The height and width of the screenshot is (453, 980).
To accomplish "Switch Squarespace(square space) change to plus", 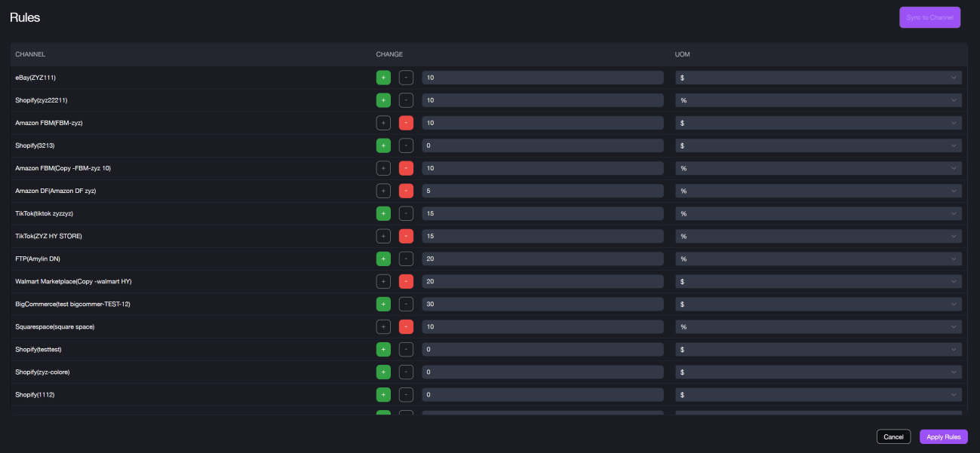I will tap(383, 326).
